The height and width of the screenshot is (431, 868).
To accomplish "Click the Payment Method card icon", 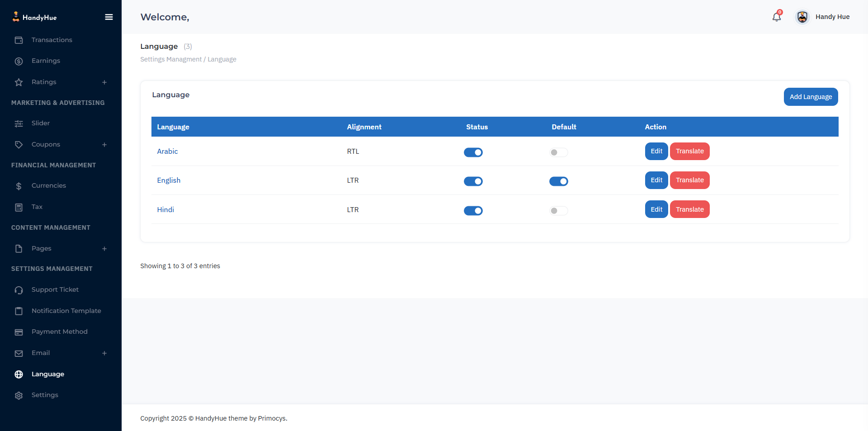I will 19,332.
